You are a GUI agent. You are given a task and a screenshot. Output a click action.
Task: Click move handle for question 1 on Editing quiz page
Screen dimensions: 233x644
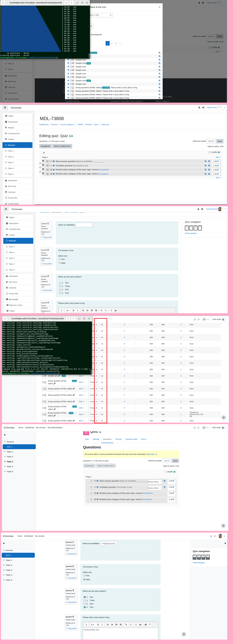click(43, 161)
